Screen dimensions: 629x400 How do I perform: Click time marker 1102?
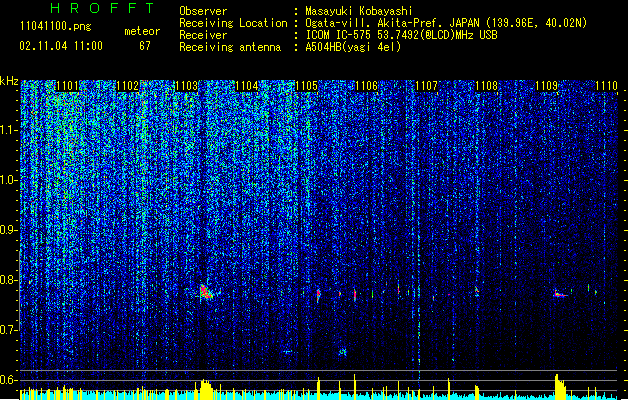pyautogui.click(x=127, y=86)
